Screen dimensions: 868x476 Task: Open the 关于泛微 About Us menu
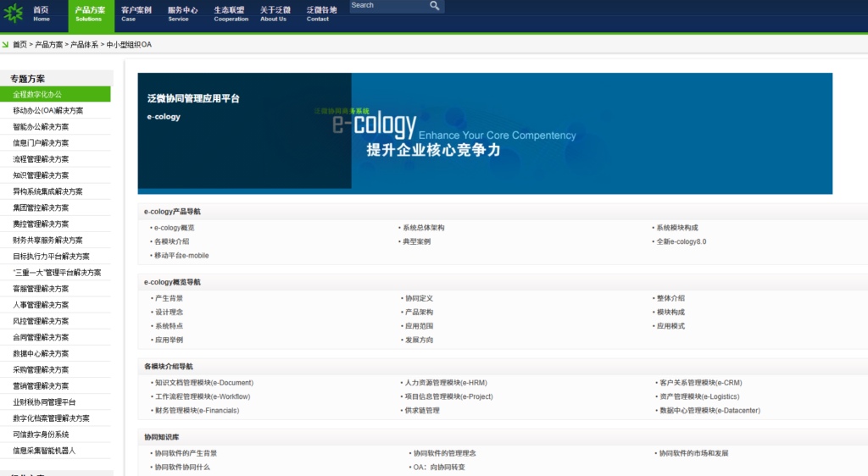tap(275, 14)
